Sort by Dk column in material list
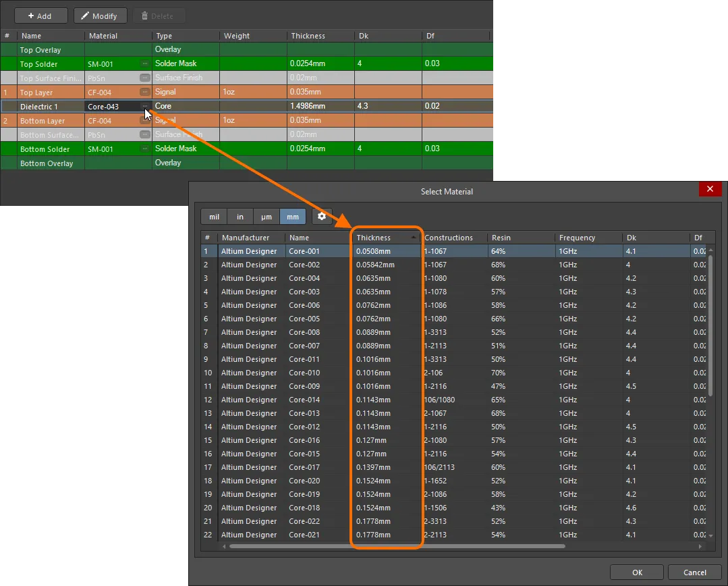Image resolution: width=728 pixels, height=586 pixels. pos(656,238)
